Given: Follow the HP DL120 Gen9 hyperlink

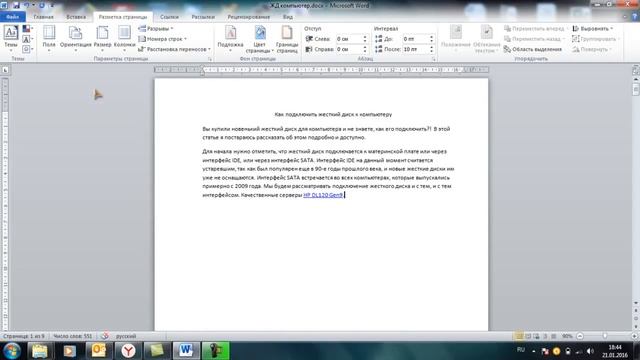Looking at the screenshot, I should click(x=323, y=195).
